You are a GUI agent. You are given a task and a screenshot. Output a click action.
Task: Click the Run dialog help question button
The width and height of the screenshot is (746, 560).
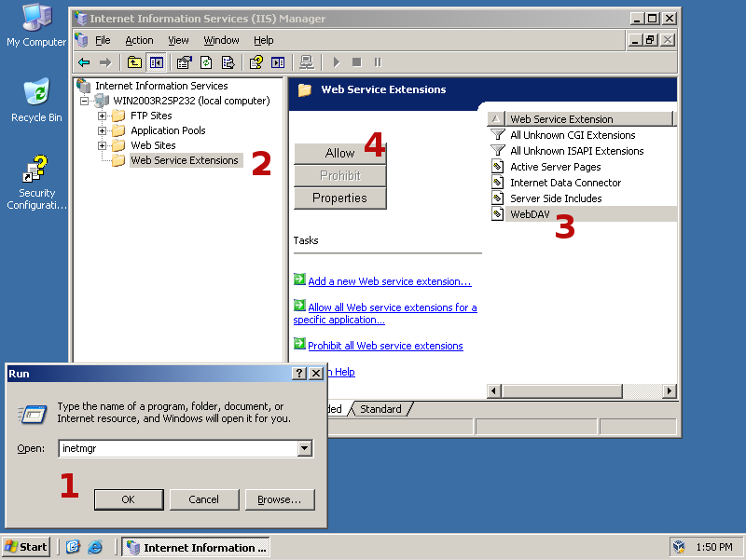click(x=298, y=373)
